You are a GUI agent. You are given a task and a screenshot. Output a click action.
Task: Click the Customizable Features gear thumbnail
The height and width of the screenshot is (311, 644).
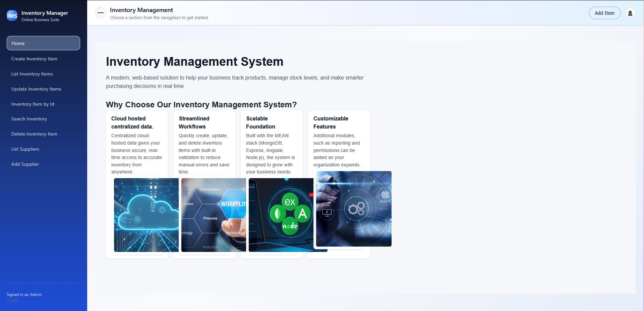(354, 209)
